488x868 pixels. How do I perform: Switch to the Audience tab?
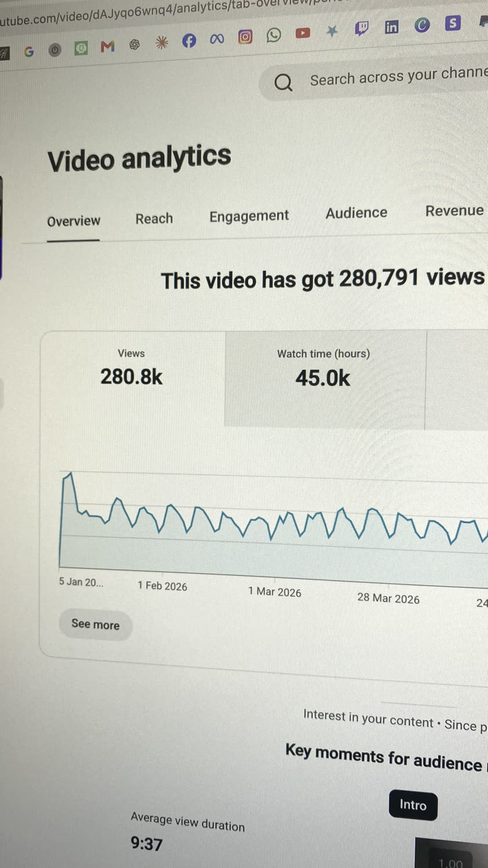point(356,213)
